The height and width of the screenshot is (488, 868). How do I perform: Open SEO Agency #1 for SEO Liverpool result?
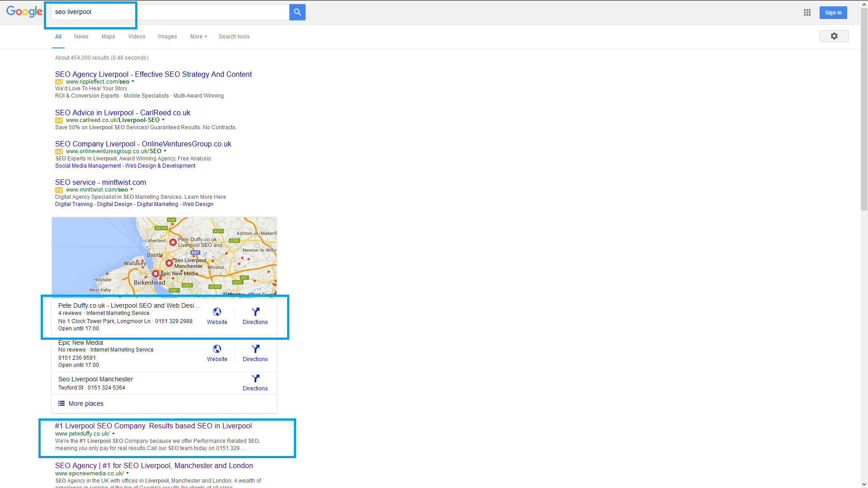[154, 465]
